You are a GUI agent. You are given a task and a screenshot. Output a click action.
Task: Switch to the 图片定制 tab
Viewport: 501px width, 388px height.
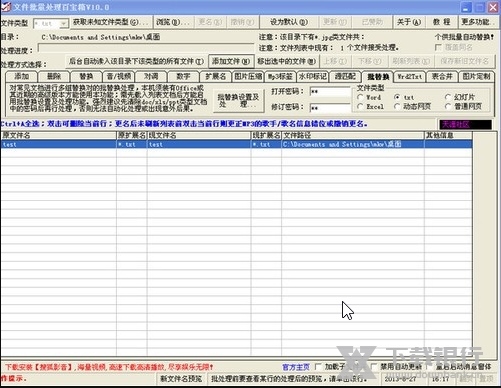point(476,76)
